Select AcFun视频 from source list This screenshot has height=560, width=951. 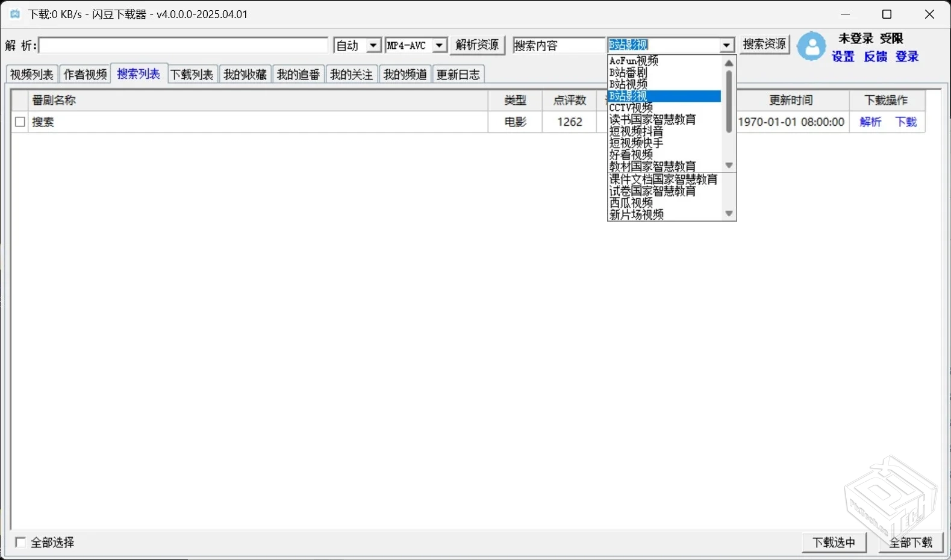pos(634,61)
